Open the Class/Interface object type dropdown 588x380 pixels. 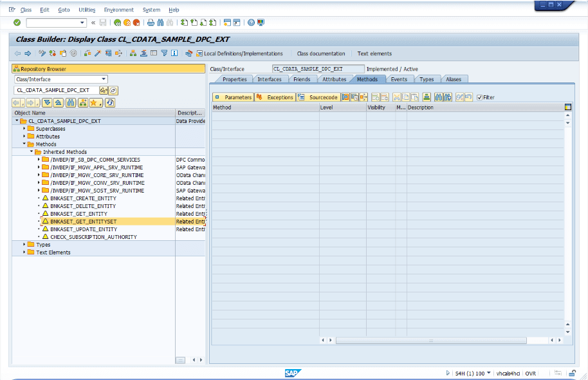tap(104, 79)
